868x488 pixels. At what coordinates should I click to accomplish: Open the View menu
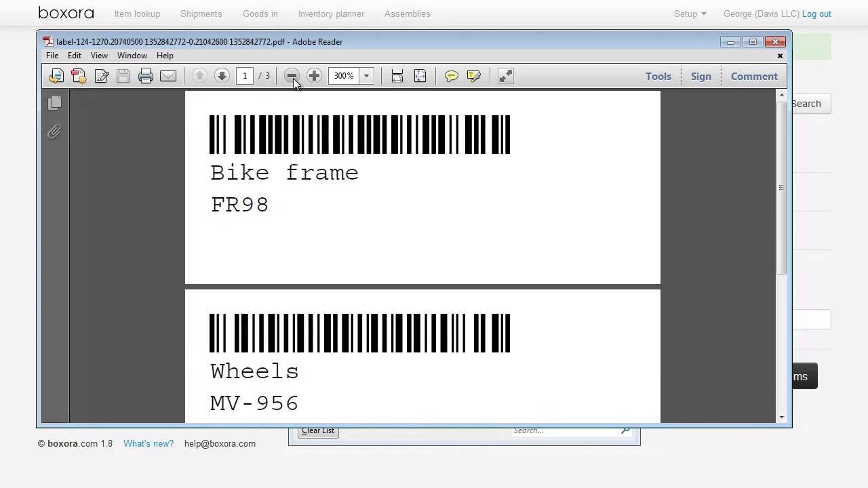tap(99, 56)
